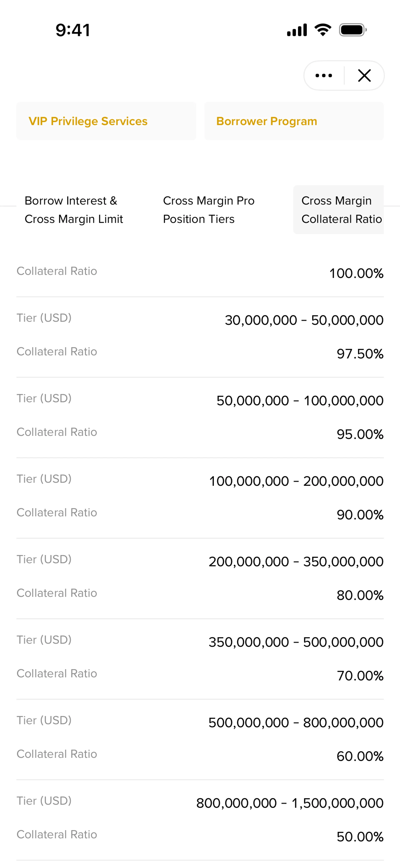400x868 pixels.
Task: Open the Borrower Program link
Action: coord(294,121)
